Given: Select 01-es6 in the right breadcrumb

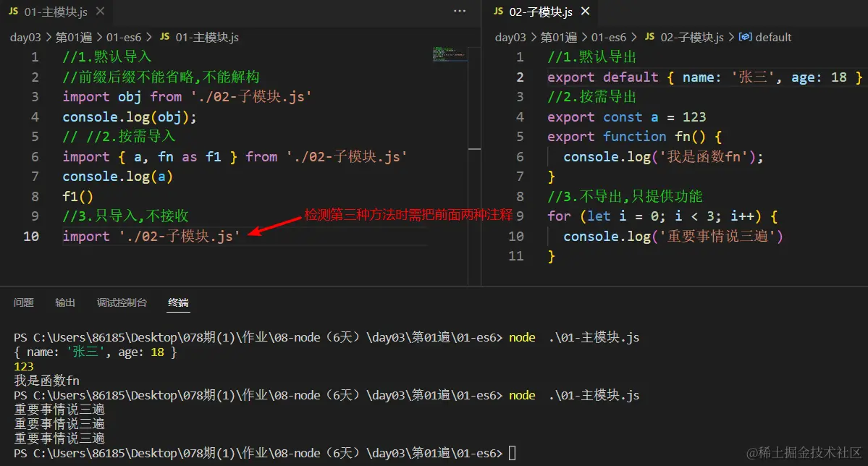Looking at the screenshot, I should click(608, 37).
